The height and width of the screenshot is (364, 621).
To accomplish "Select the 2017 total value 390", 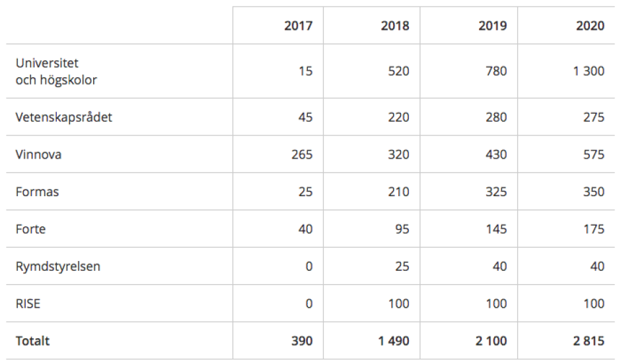I will tap(302, 341).
